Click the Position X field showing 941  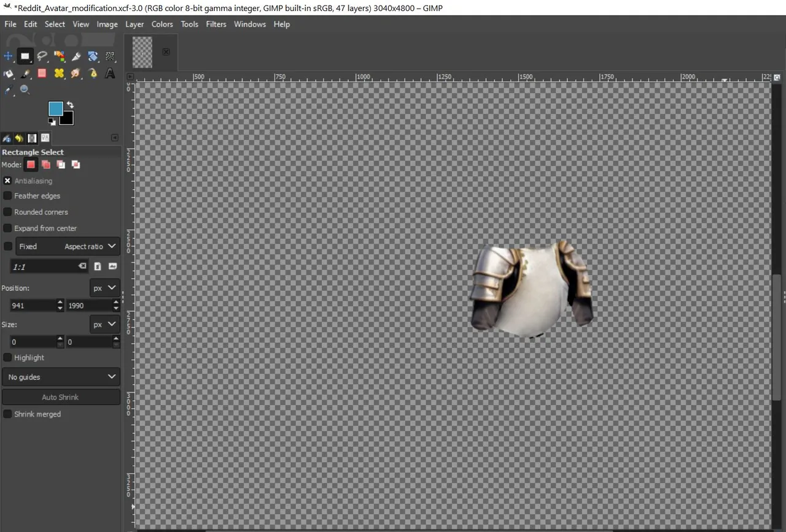click(x=33, y=305)
